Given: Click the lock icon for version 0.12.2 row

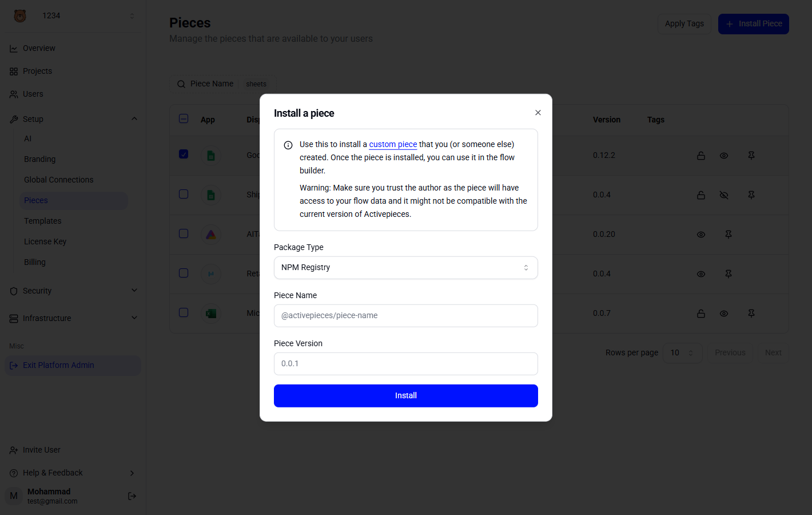Looking at the screenshot, I should coord(700,156).
